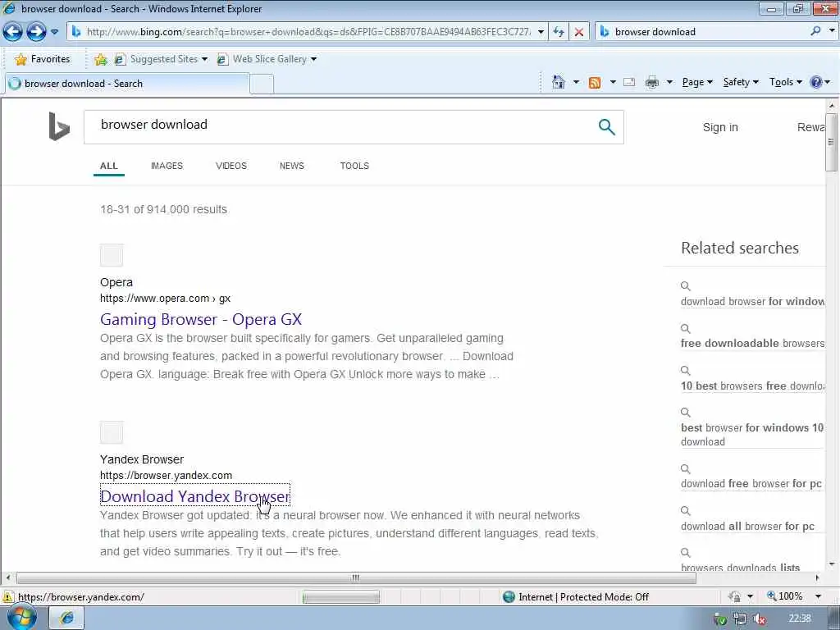Open related search '10 best browsers free download'
840x630 pixels.
coord(752,386)
